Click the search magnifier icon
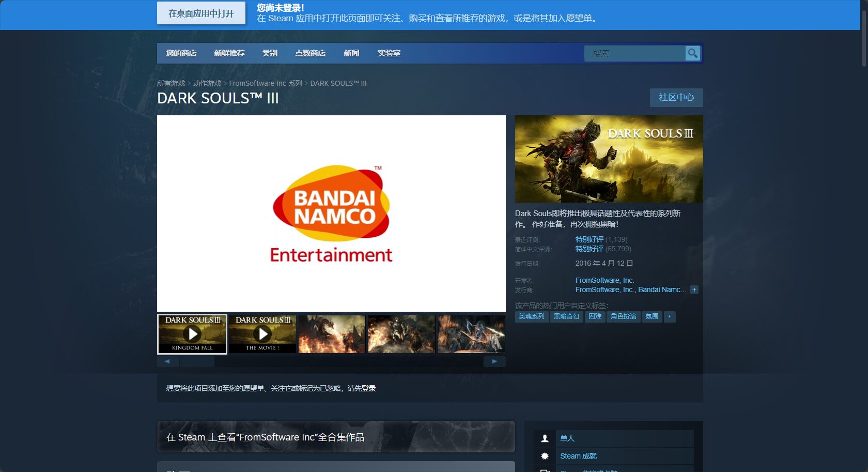The height and width of the screenshot is (472, 868). click(692, 53)
